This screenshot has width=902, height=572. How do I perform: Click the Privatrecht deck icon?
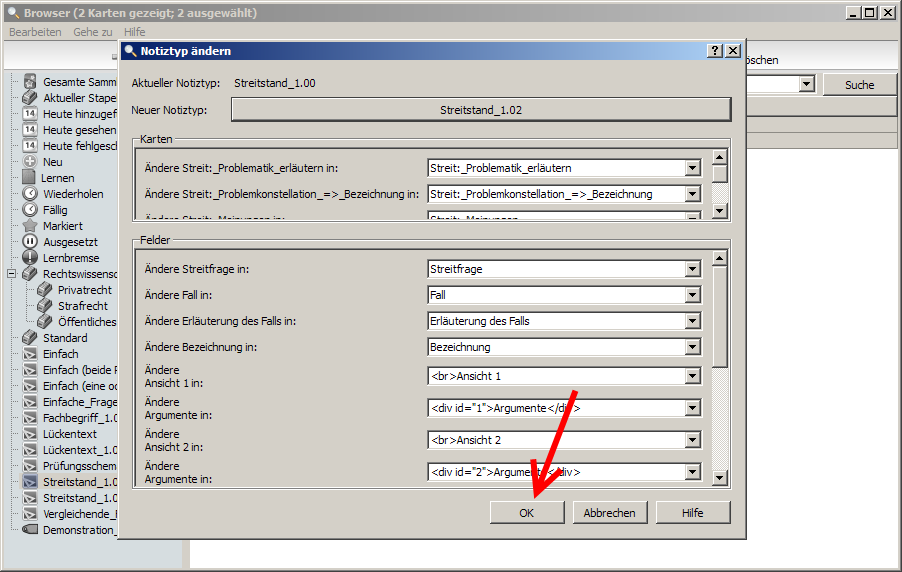click(44, 290)
